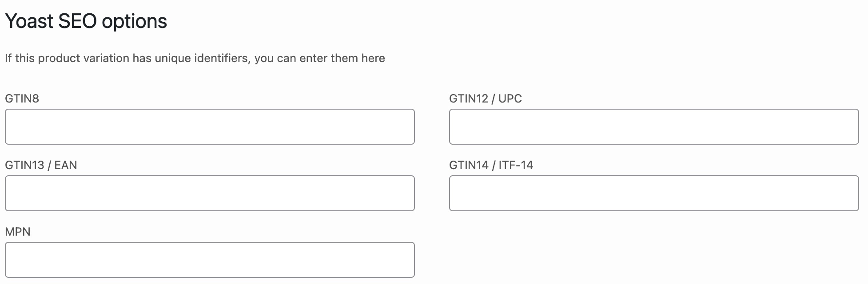Click the MPN field label

point(18,232)
